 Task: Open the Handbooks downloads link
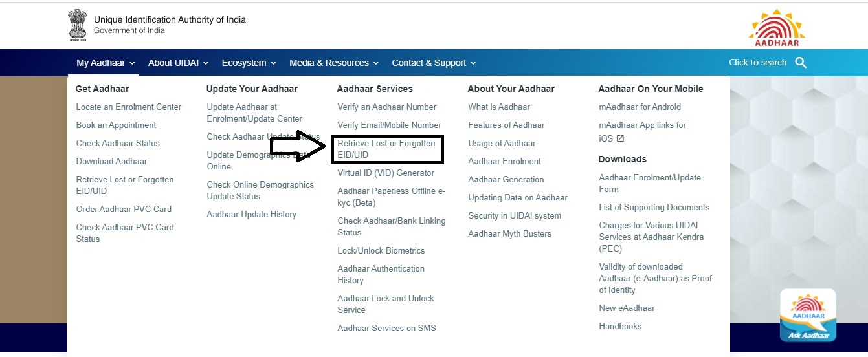620,327
